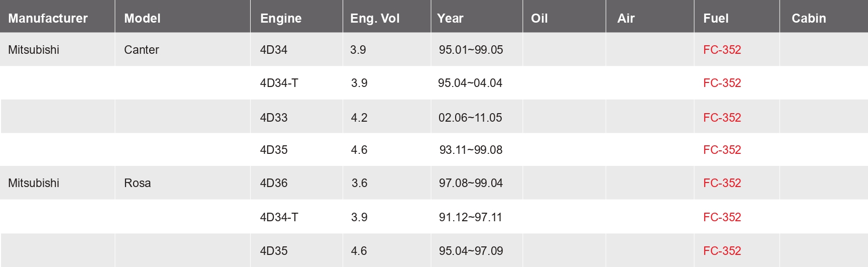
Task: Click the Eng. Vol column header
Action: coord(375,19)
